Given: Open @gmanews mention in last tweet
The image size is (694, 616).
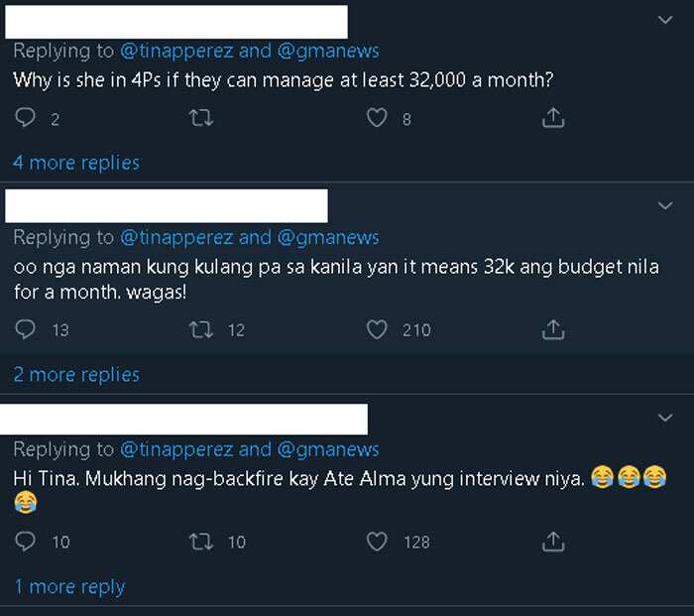Looking at the screenshot, I should point(328,450).
